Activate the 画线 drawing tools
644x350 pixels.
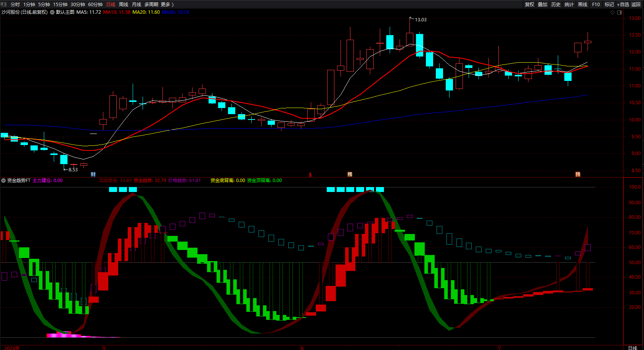(x=583, y=5)
